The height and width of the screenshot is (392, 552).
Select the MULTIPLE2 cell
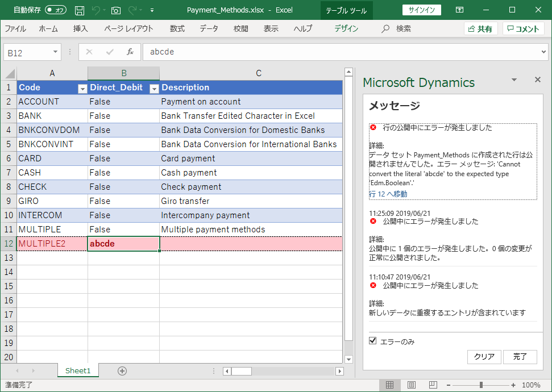[x=52, y=244]
